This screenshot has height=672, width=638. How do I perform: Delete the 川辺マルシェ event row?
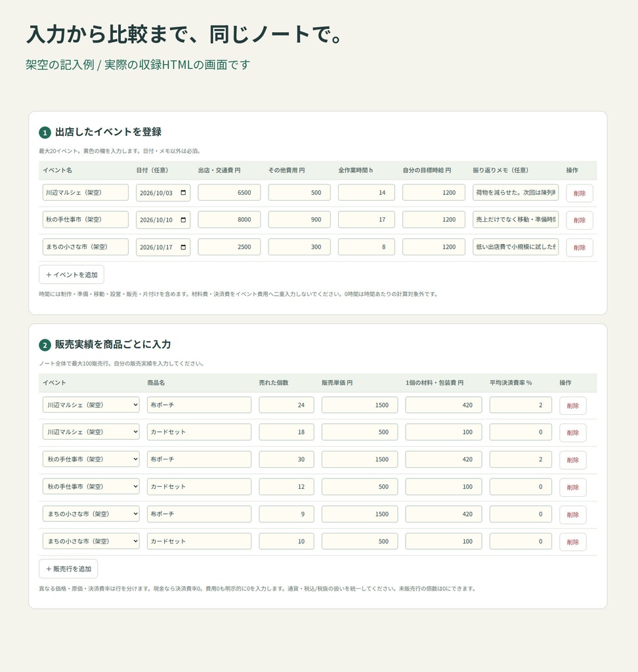pyautogui.click(x=580, y=194)
